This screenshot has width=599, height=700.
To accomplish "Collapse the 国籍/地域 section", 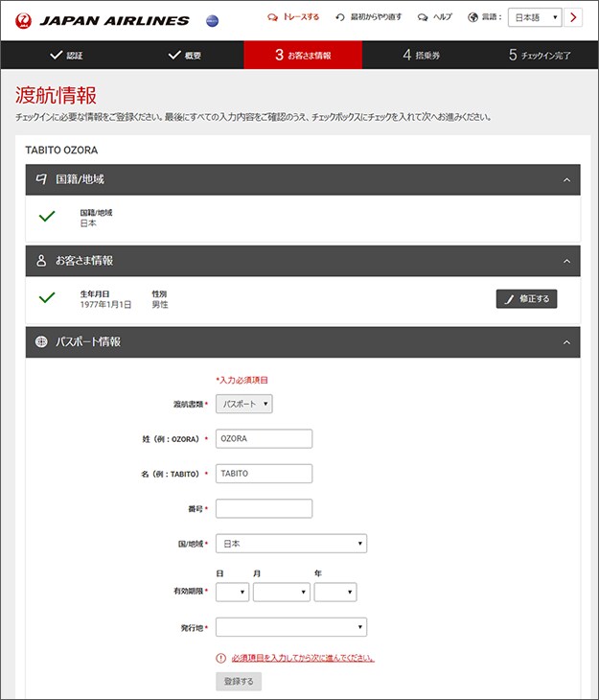I will pos(566,180).
